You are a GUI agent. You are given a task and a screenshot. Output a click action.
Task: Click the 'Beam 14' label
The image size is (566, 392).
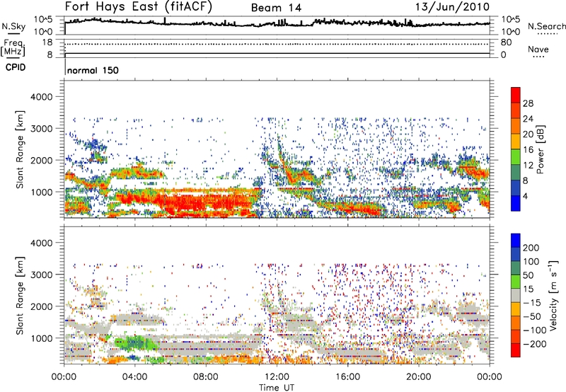click(276, 8)
